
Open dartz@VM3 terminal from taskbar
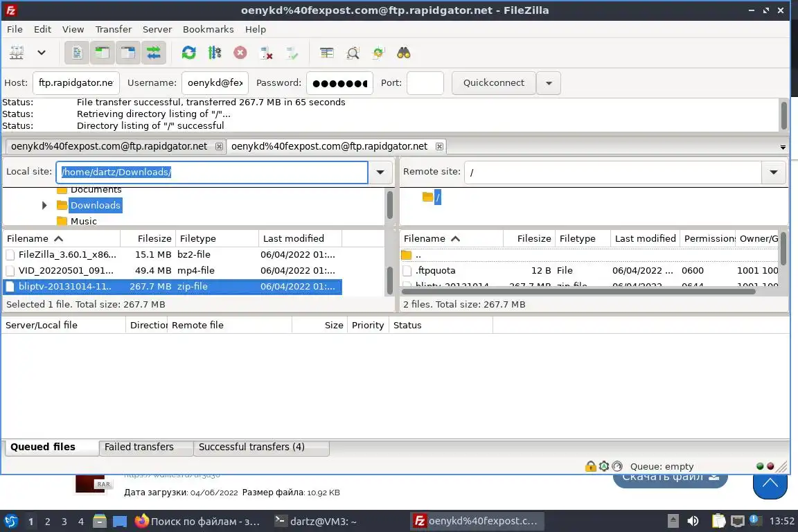pos(317,522)
